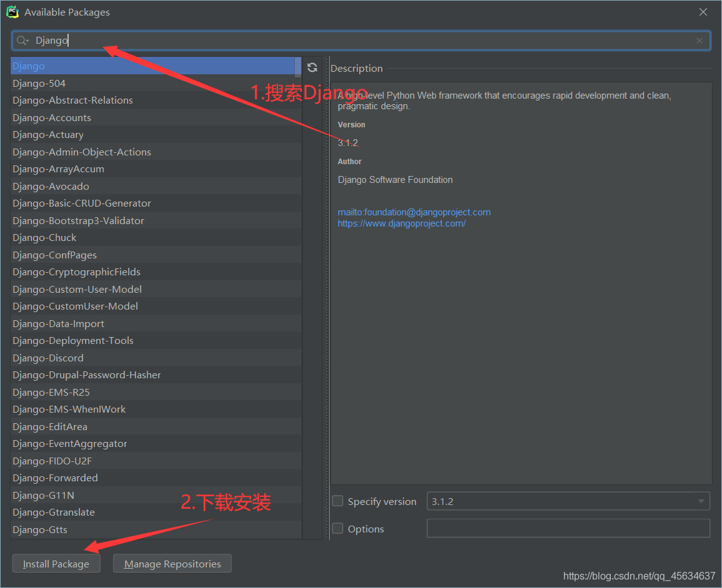This screenshot has height=588, width=722.
Task: Click the Django Software Foundation author text
Action: click(x=395, y=180)
